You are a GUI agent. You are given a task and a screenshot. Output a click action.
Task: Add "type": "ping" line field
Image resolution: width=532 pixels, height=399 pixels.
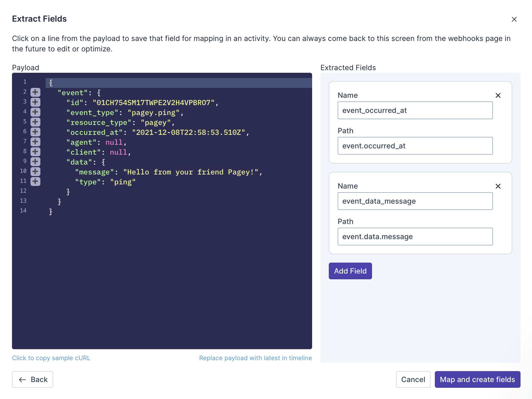click(x=35, y=181)
